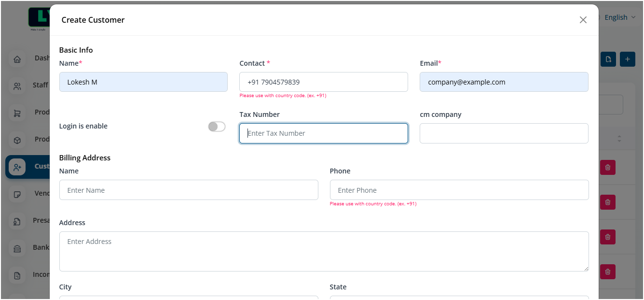Click the box-shaped Products sidebar icon
This screenshot has width=644, height=300.
[x=17, y=139]
